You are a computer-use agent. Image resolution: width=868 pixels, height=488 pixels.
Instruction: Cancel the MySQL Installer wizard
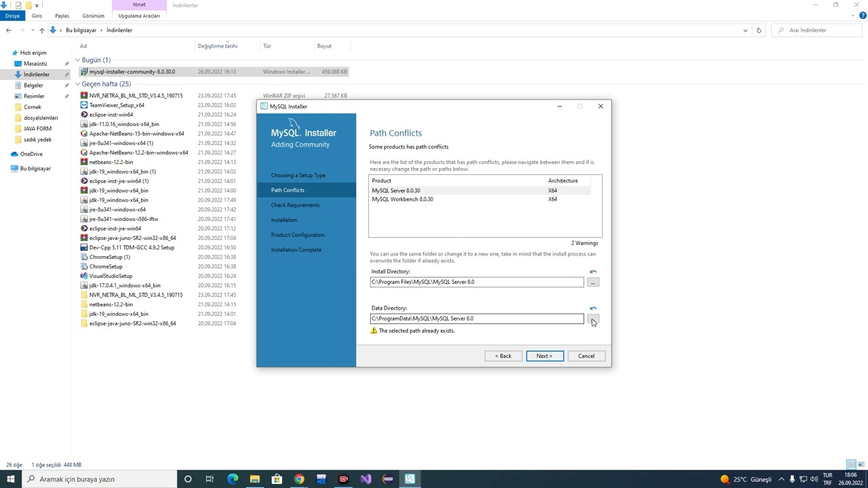[x=586, y=356]
